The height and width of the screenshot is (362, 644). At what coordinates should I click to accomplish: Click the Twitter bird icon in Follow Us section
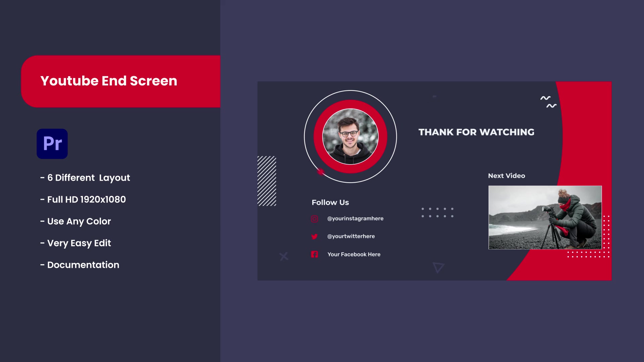click(314, 236)
